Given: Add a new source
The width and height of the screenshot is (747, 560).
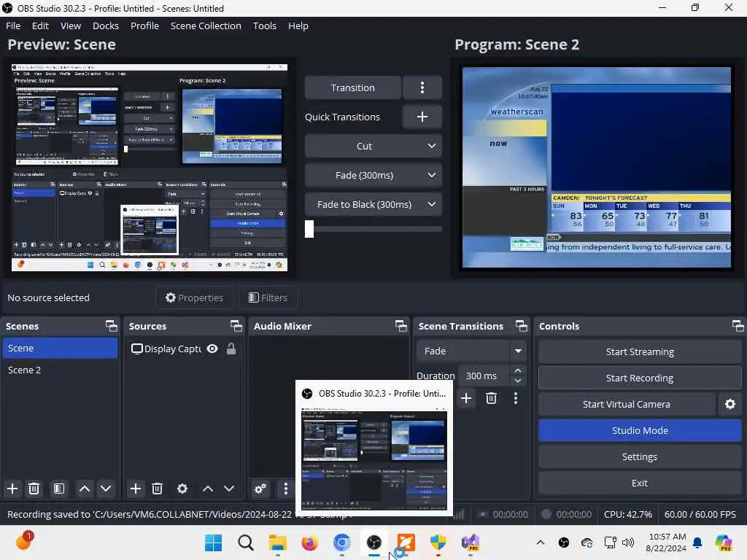Looking at the screenshot, I should coord(135,489).
